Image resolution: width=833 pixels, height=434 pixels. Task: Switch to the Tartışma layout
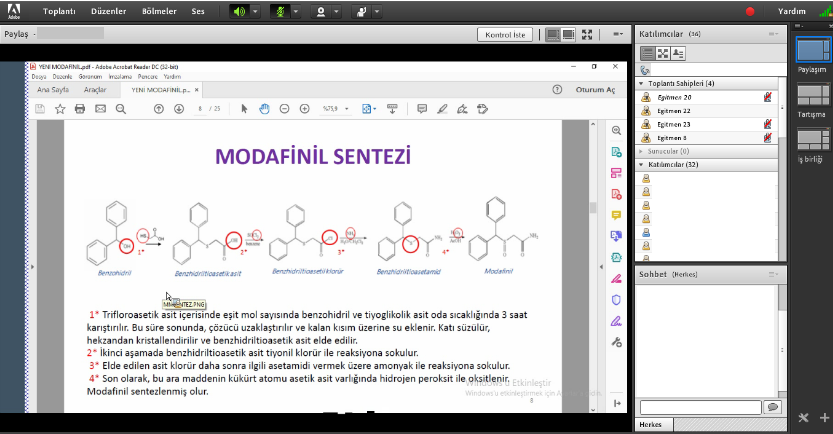tap(812, 96)
